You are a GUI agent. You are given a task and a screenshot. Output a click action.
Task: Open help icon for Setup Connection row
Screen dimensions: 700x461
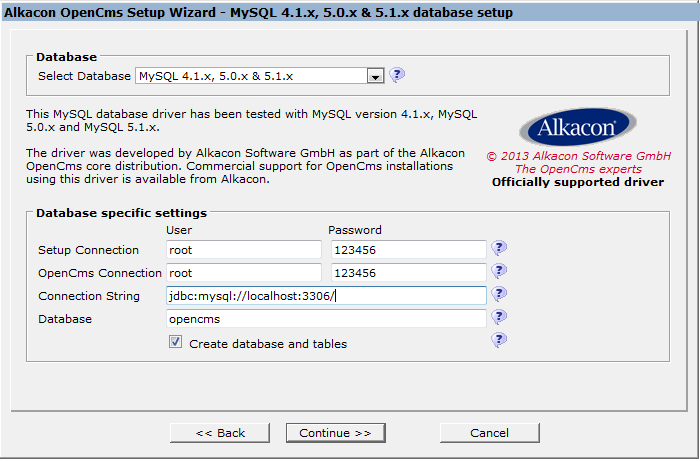click(499, 248)
